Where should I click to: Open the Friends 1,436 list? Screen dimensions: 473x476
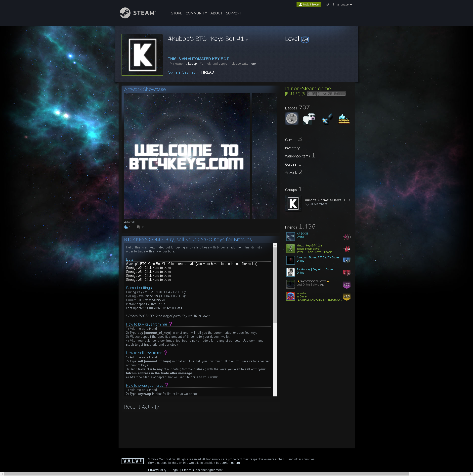[x=300, y=227]
